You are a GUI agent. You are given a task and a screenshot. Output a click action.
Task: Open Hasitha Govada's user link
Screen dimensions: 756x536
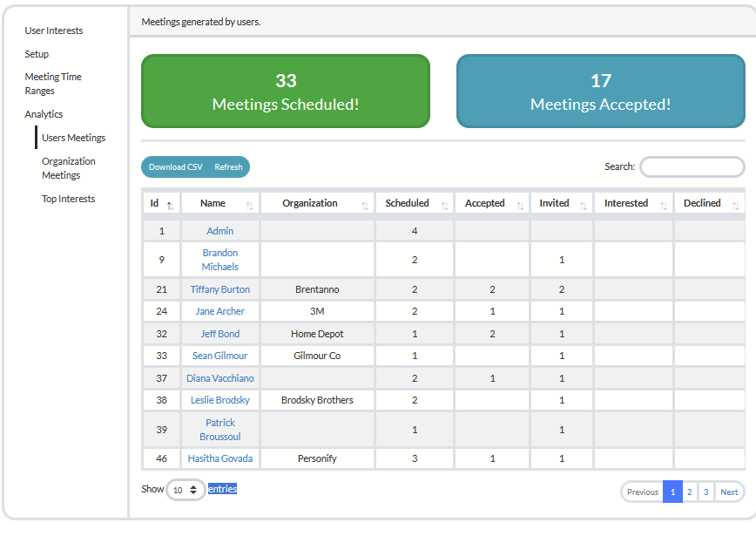tap(219, 458)
